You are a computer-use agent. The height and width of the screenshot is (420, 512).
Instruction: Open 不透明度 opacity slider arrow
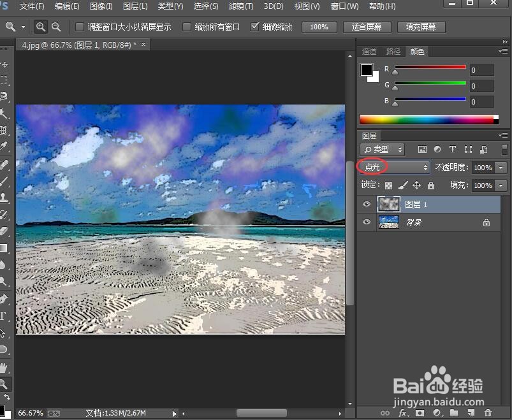click(x=501, y=168)
